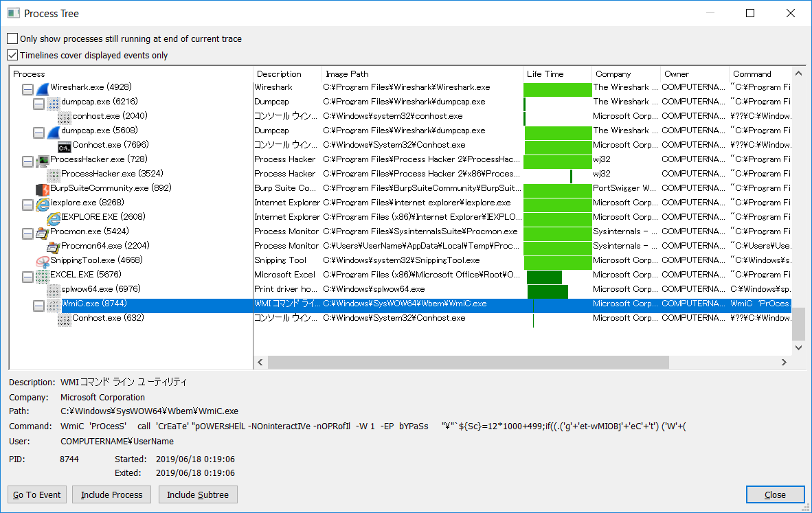This screenshot has width=812, height=513.
Task: Click the SnippingTool.exe scissors icon
Action: tap(43, 262)
